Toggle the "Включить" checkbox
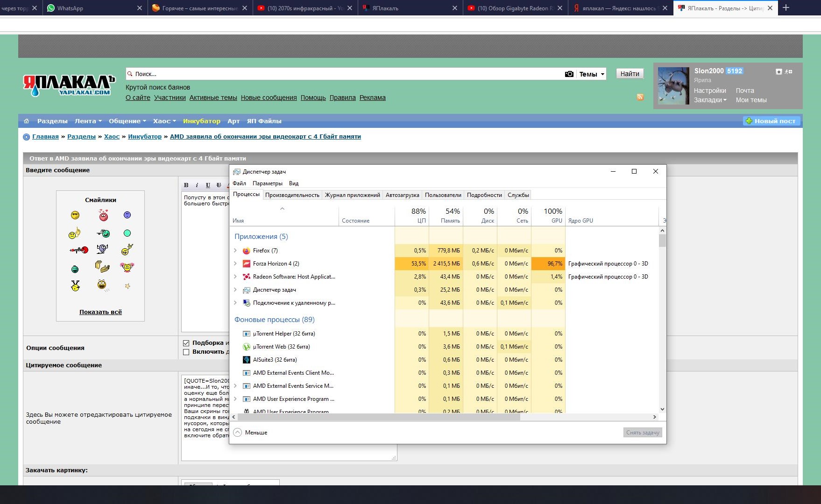Viewport: 821px width, 504px height. point(186,352)
